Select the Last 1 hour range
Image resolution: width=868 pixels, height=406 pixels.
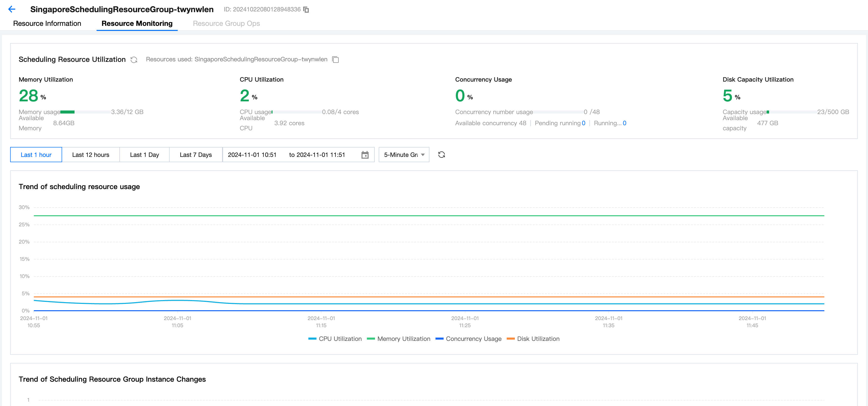click(36, 155)
